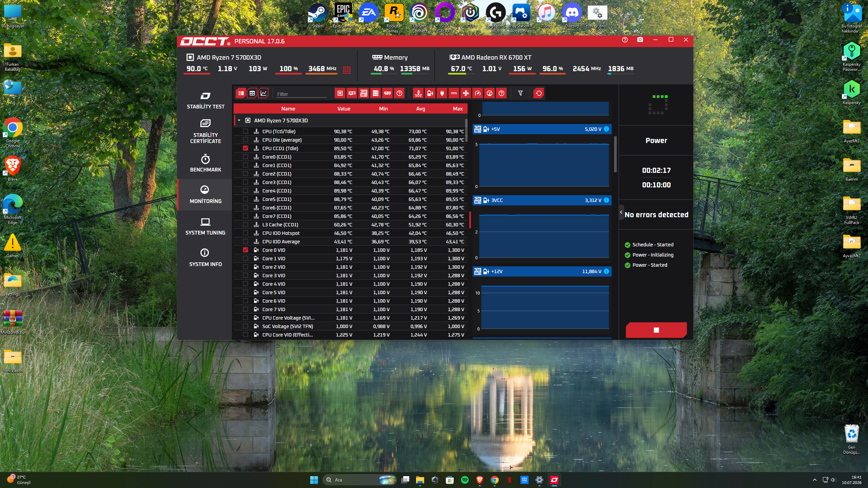Enable the CPU Die (average) checkbox

(x=245, y=140)
